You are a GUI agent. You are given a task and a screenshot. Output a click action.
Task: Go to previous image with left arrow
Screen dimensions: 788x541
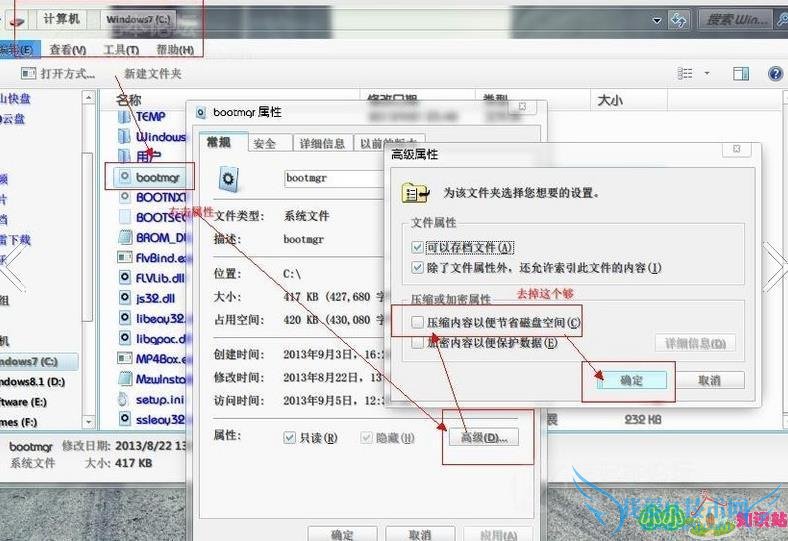click(x=14, y=267)
